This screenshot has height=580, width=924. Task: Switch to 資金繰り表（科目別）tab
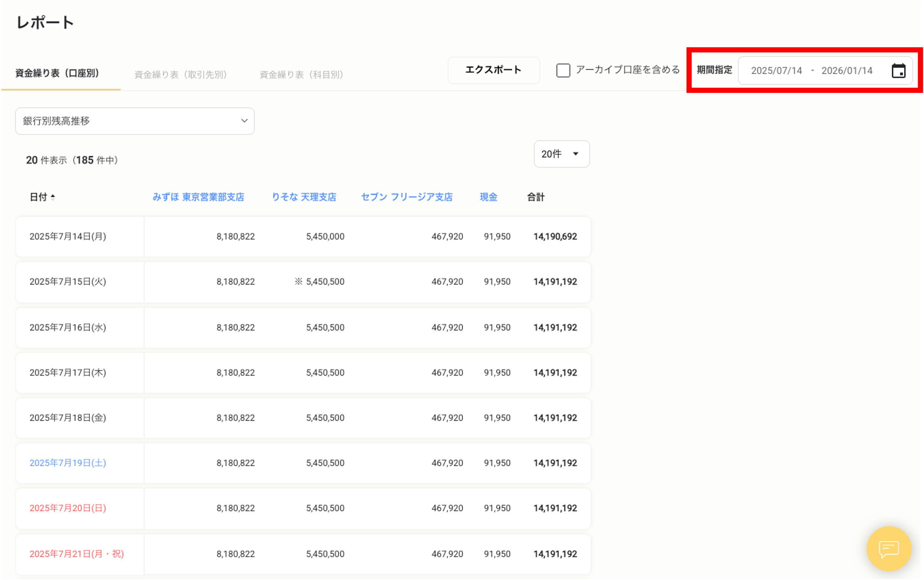pos(301,74)
